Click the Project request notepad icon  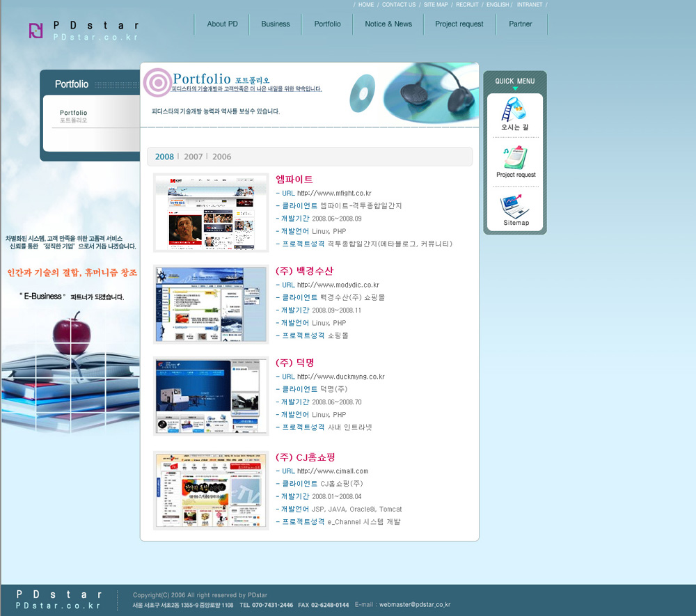pos(515,157)
